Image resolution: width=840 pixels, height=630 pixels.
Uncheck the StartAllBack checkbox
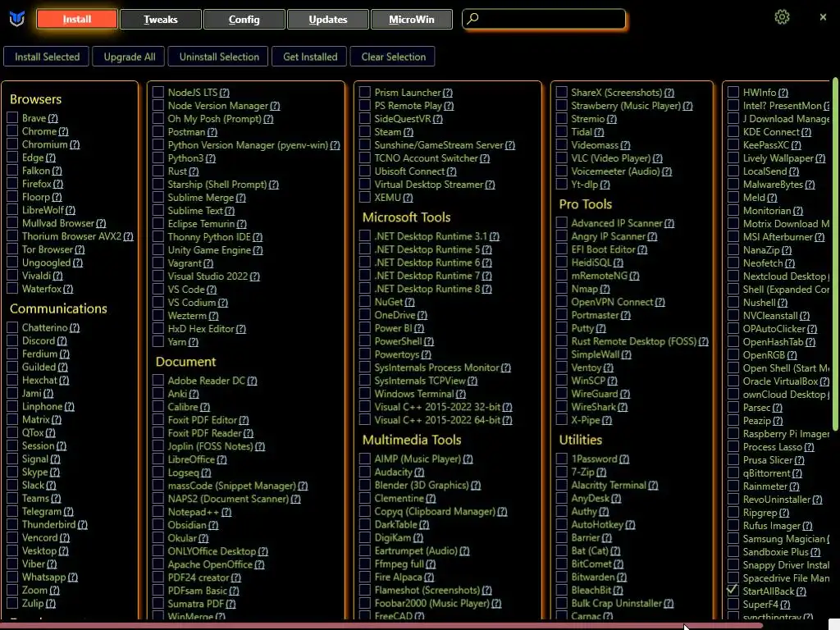[x=733, y=591]
